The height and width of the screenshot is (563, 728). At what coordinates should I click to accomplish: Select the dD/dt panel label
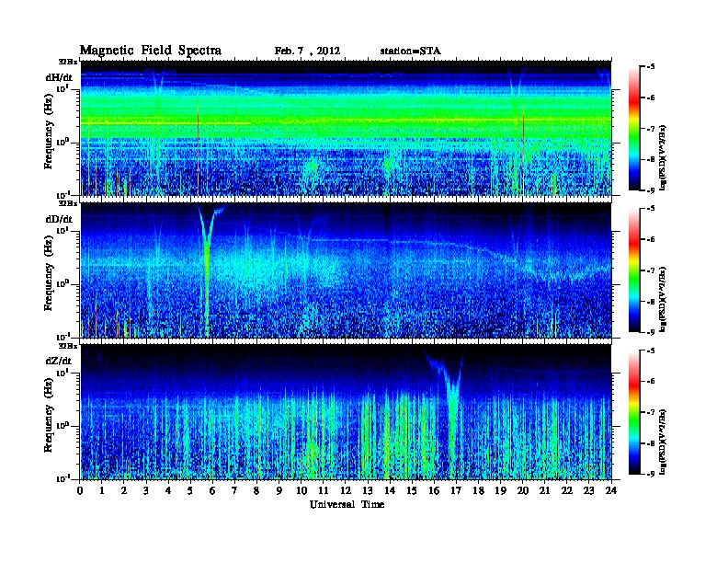59,219
